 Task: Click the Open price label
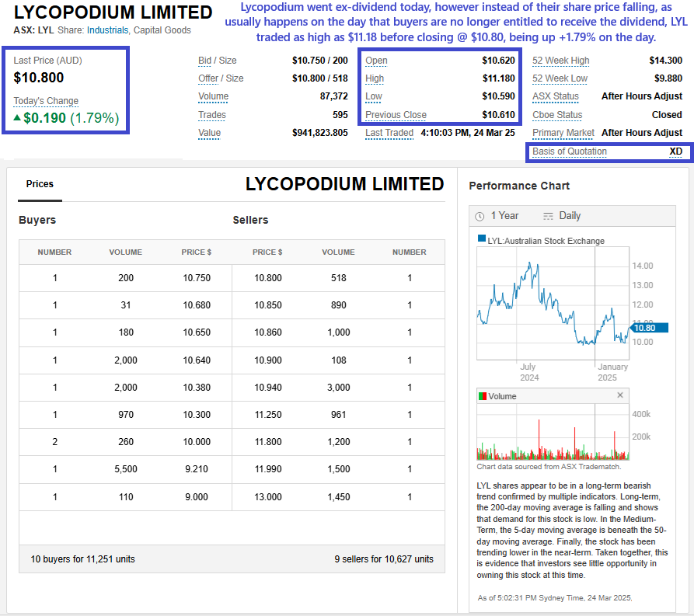376,61
